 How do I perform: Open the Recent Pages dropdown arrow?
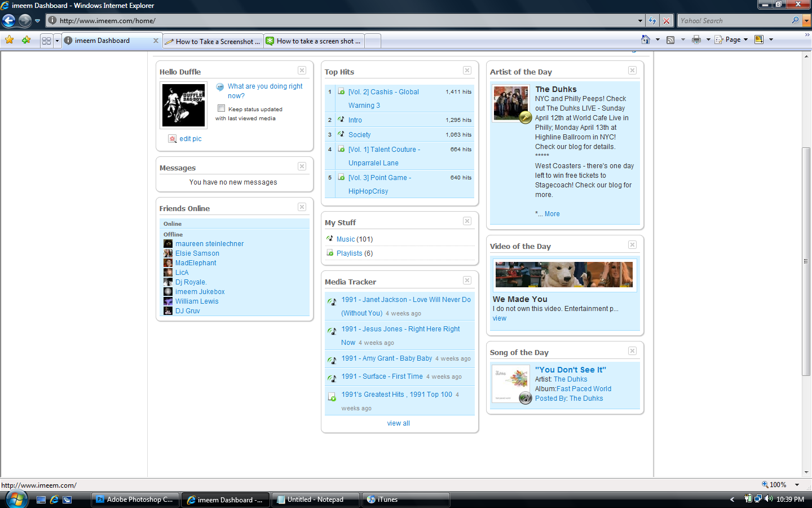click(37, 21)
